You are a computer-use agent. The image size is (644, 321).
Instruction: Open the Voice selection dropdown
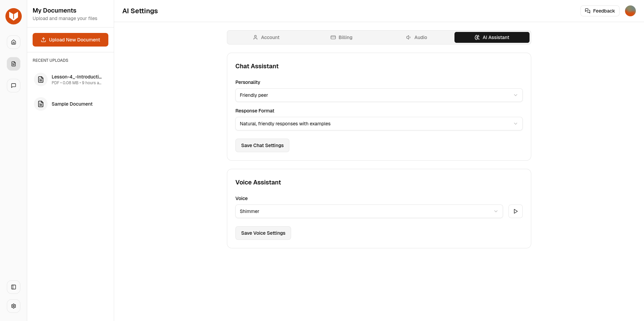tap(369, 211)
